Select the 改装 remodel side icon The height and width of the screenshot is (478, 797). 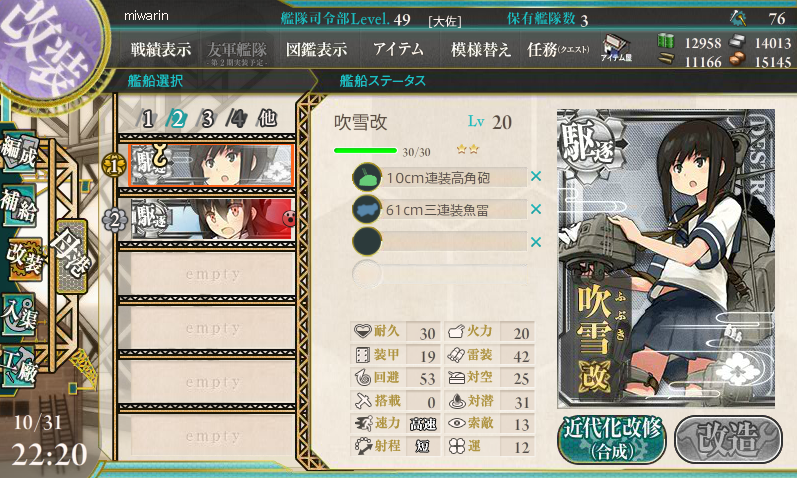pyautogui.click(x=23, y=258)
